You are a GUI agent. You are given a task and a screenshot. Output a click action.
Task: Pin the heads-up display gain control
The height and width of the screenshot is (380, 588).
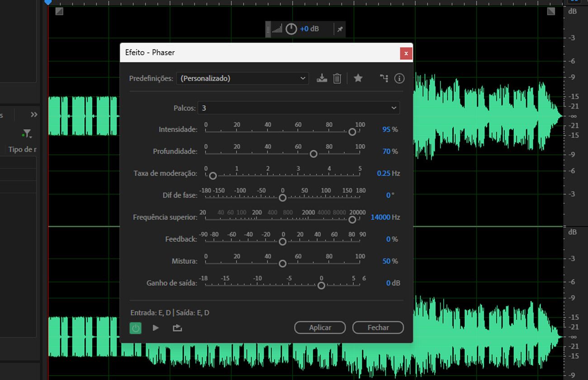coord(340,28)
